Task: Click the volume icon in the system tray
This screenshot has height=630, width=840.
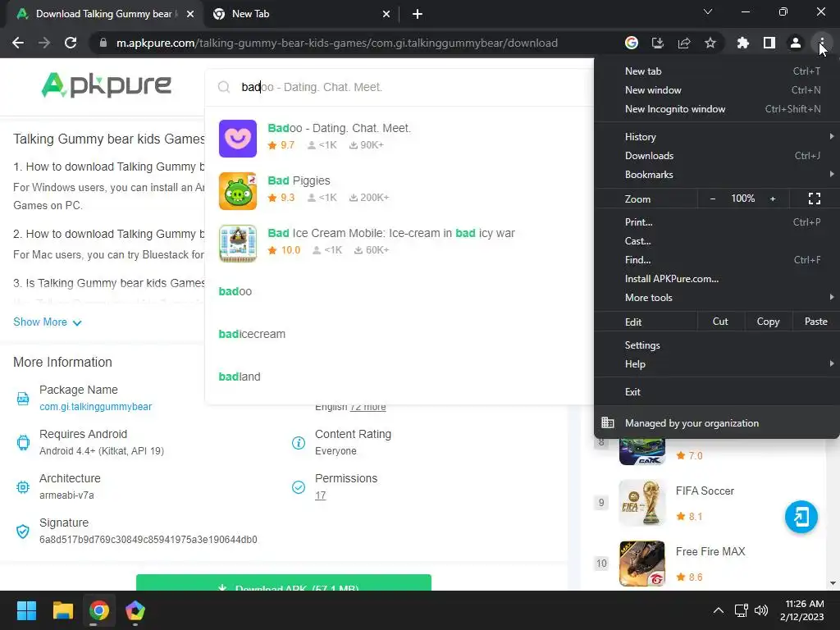Action: (760, 610)
